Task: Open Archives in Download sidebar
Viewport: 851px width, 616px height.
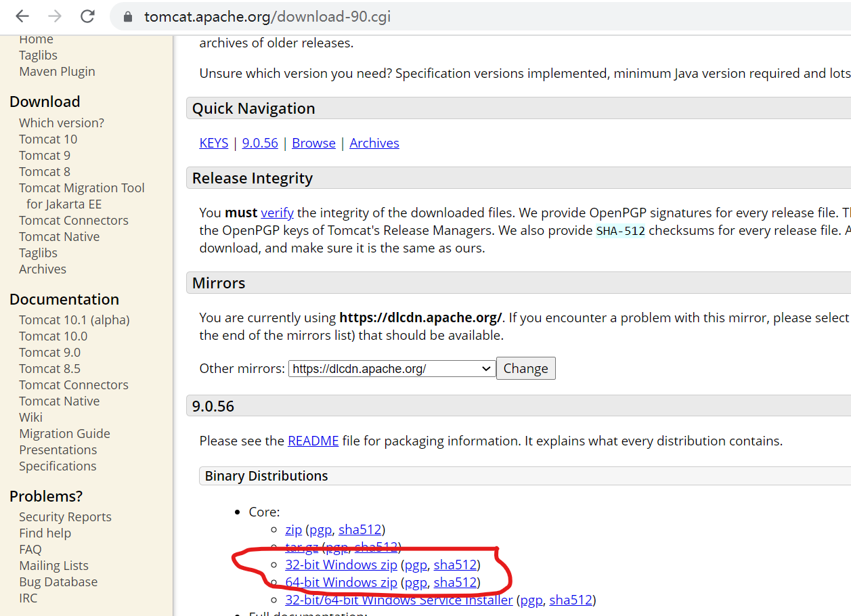Action: click(43, 269)
